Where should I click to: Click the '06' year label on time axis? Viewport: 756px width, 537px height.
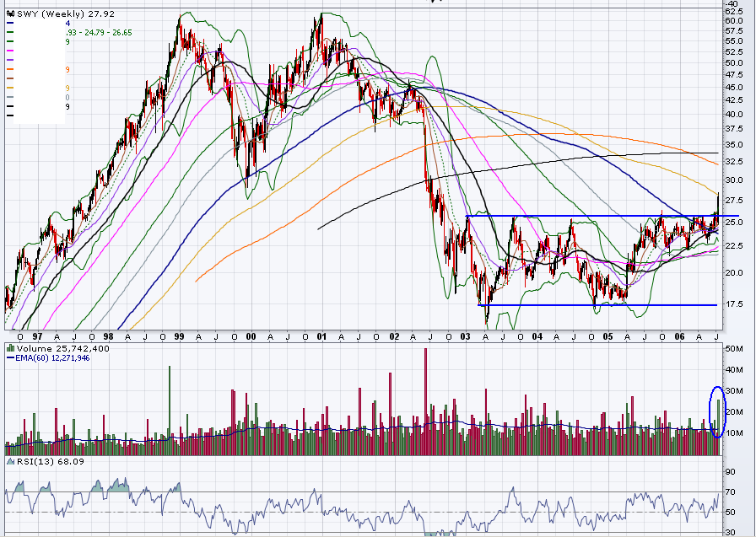coord(679,336)
